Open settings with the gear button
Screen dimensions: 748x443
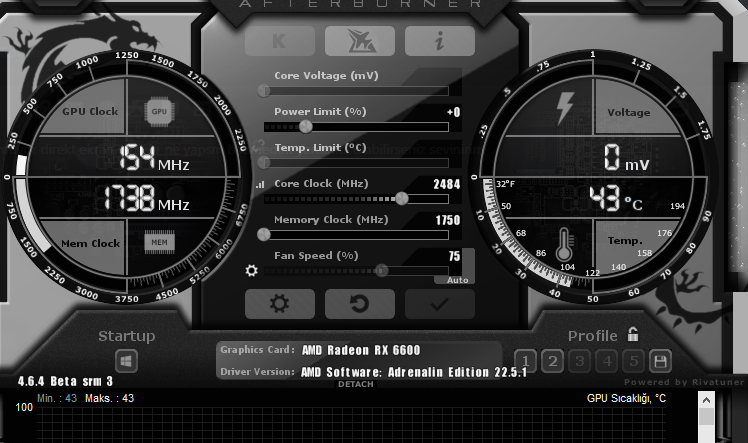click(x=280, y=304)
